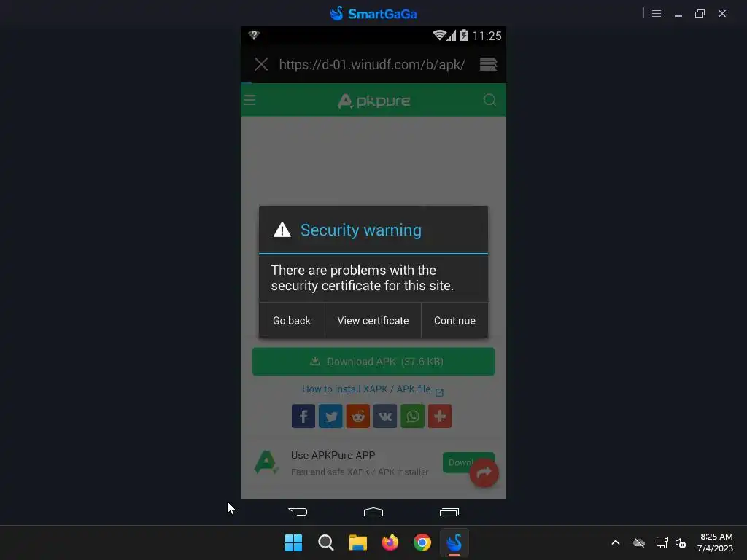The height and width of the screenshot is (560, 747).
Task: Tap the Android back navigation button
Action: coord(298,512)
